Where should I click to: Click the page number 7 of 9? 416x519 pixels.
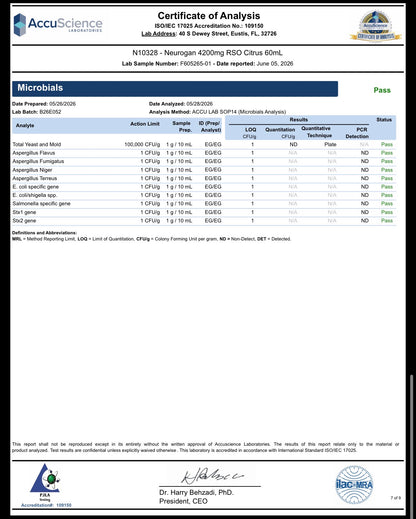[x=396, y=498]
